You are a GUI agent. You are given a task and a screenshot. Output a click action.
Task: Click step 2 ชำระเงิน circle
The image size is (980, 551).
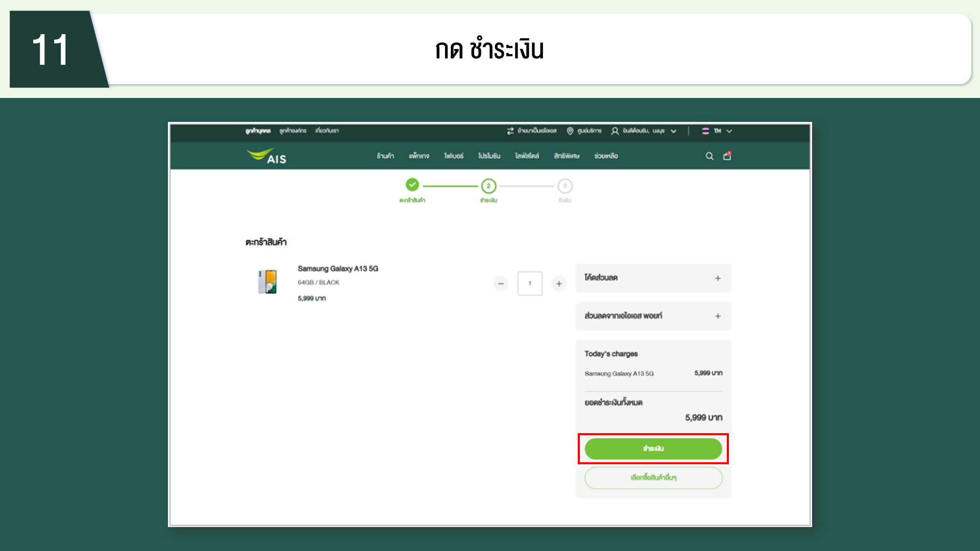[x=488, y=186]
